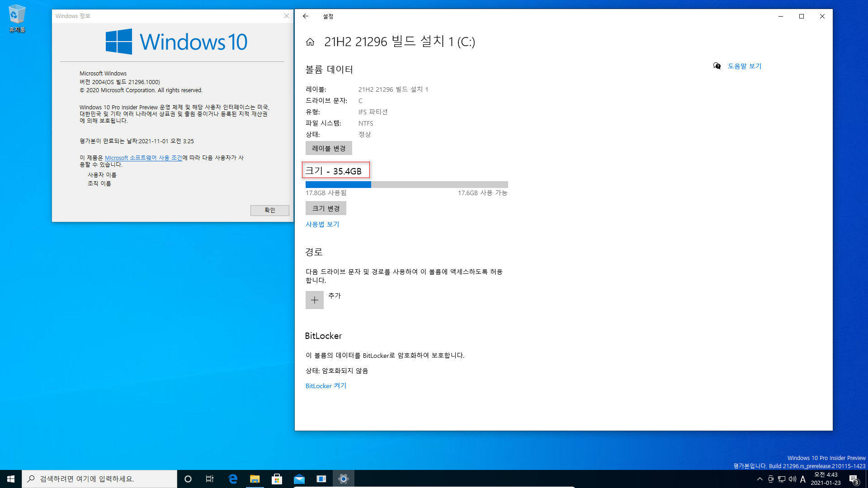Add a path with the plus button

(x=315, y=300)
